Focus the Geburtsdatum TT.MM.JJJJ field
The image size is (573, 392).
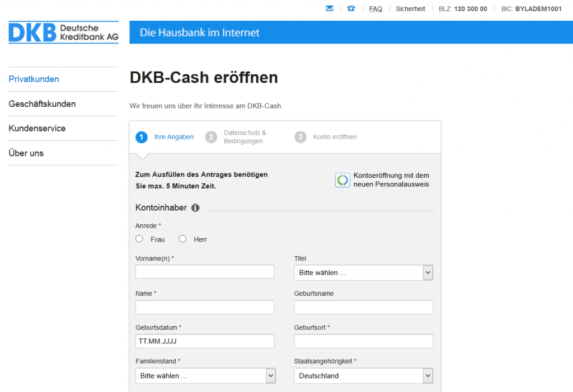tap(205, 341)
